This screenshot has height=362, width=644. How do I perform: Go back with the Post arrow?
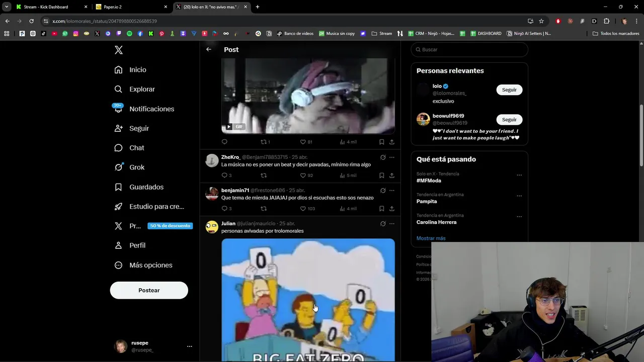pyautogui.click(x=209, y=49)
